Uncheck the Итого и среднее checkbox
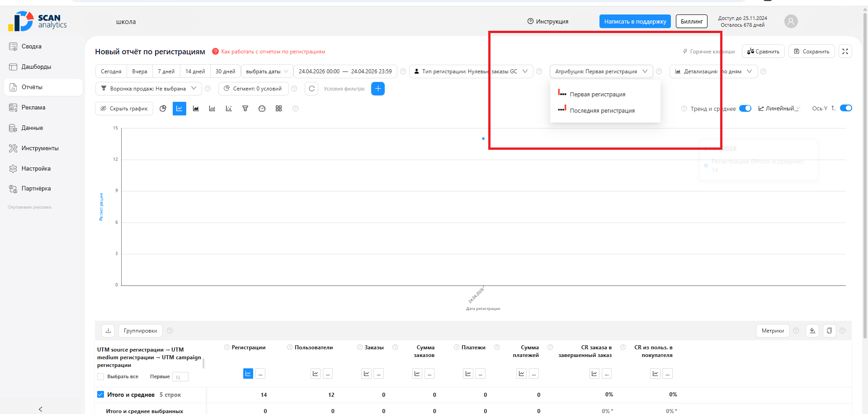 click(x=100, y=395)
